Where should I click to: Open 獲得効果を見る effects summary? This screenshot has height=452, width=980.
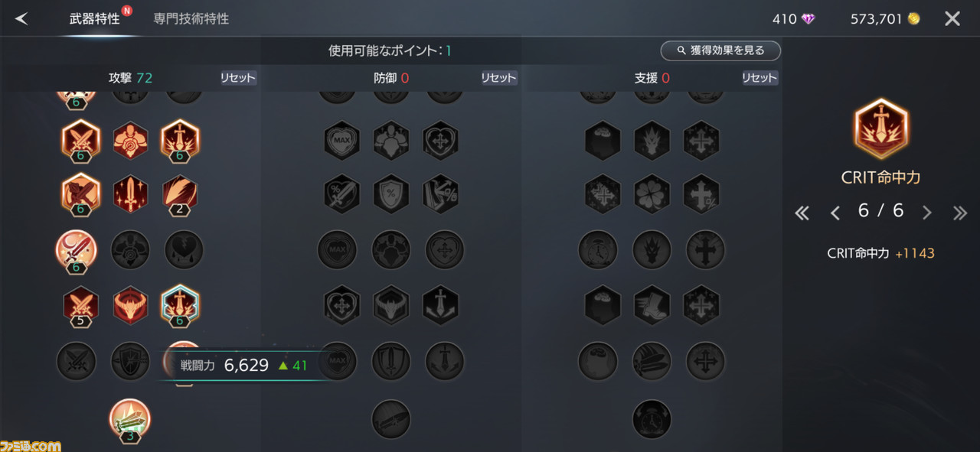pyautogui.click(x=720, y=50)
